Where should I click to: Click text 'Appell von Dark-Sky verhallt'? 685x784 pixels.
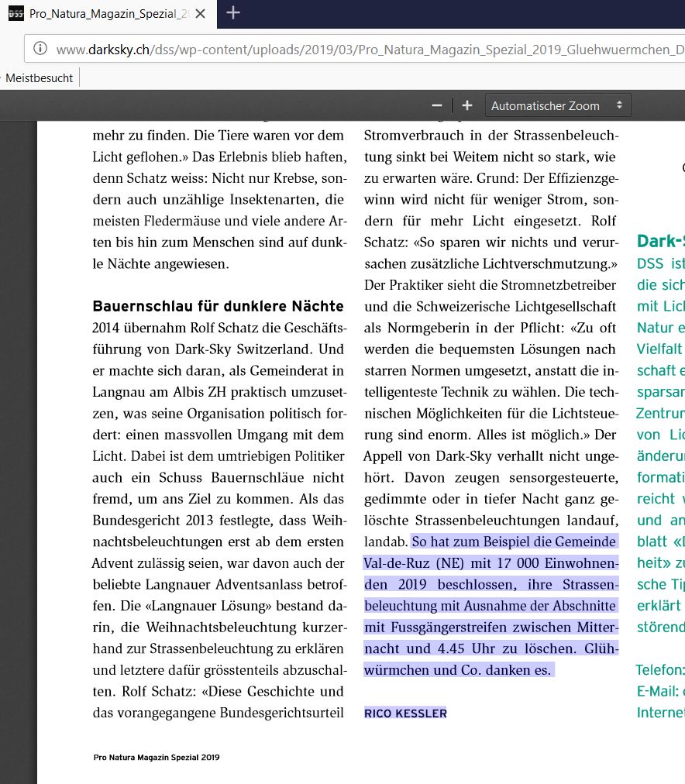452,456
